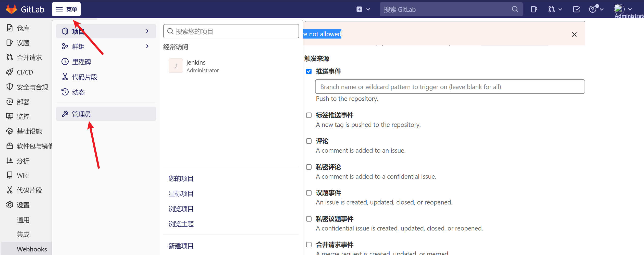644x255 pixels.
Task: Expand the help dropdown chevron
Action: 602,9
